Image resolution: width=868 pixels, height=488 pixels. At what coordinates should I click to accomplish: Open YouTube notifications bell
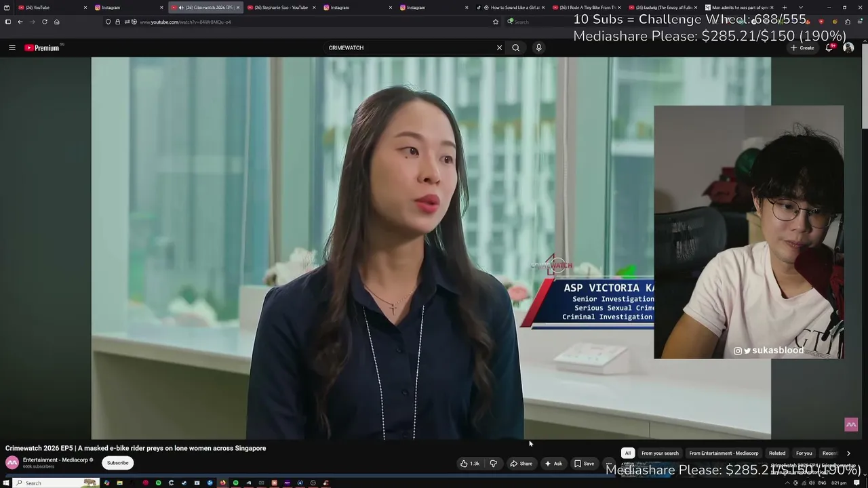point(829,47)
